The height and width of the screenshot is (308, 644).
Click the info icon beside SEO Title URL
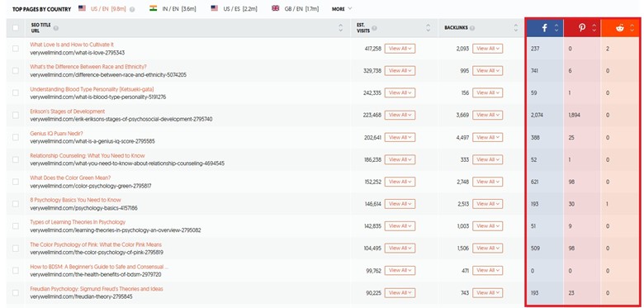pos(56,28)
